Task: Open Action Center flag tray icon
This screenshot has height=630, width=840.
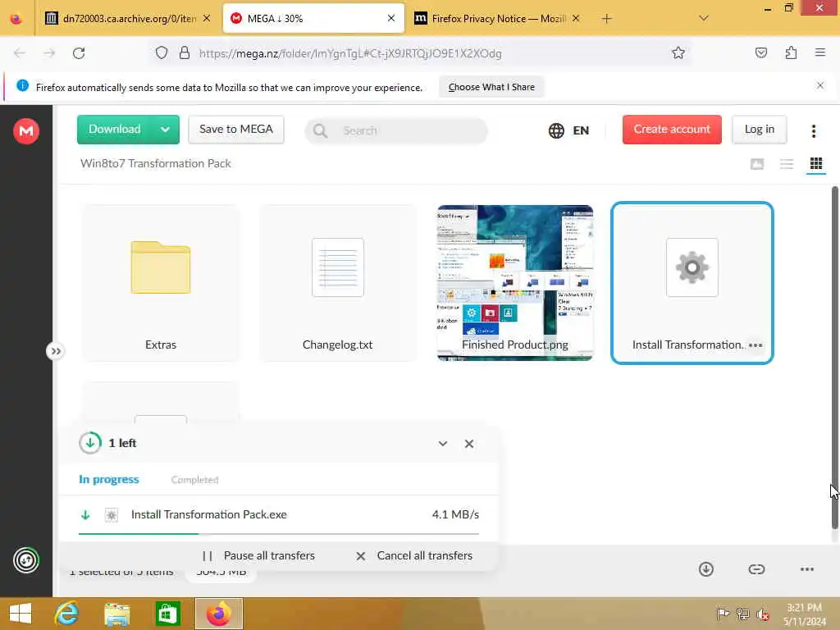Action: pos(722,614)
